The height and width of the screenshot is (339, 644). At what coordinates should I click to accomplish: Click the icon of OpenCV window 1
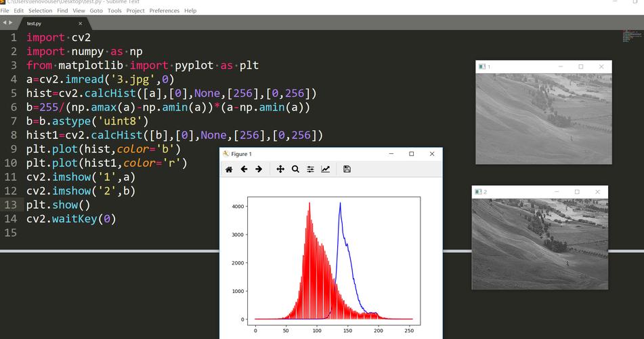482,66
